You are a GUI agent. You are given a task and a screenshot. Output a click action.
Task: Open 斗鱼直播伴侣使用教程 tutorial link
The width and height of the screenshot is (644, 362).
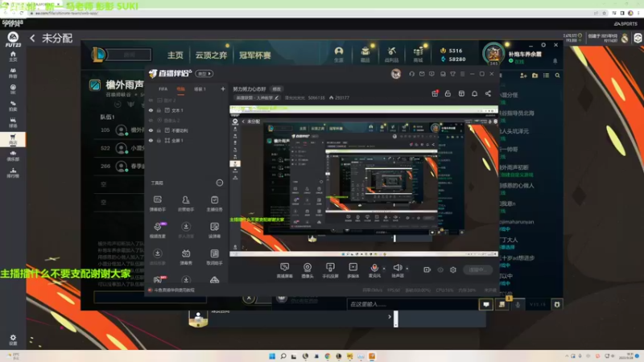(174, 290)
